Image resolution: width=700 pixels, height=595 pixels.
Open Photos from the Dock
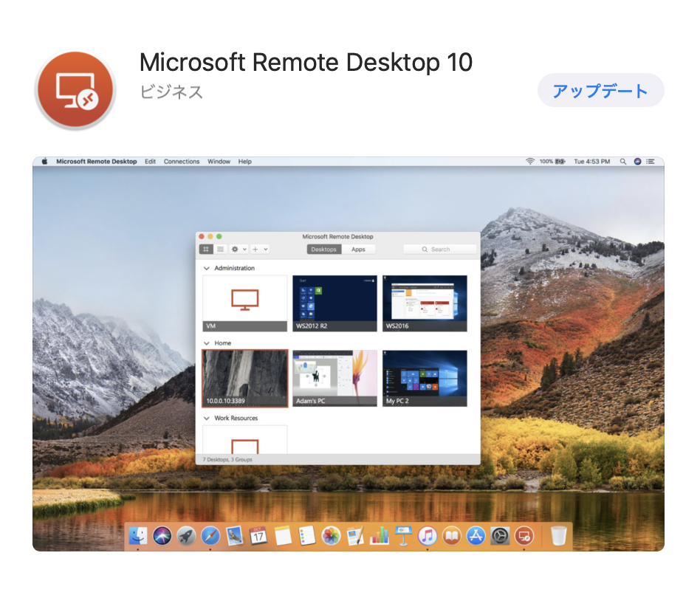tap(331, 536)
